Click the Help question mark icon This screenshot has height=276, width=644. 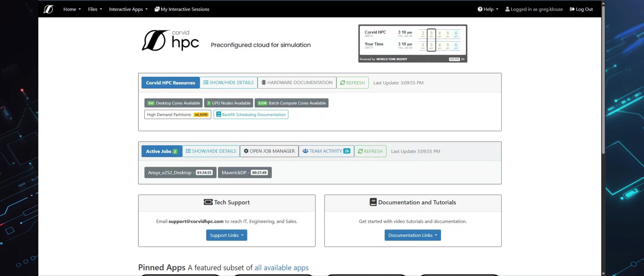point(480,9)
